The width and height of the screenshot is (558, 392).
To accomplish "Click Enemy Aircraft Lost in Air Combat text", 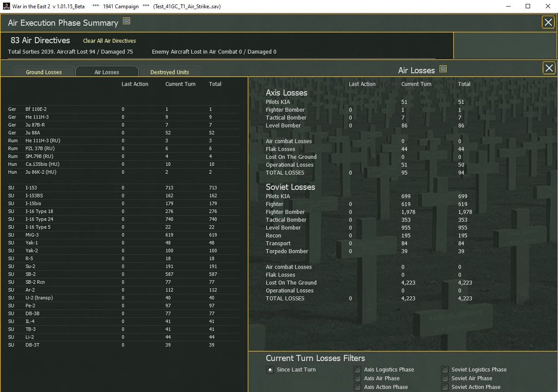I will 214,52.
